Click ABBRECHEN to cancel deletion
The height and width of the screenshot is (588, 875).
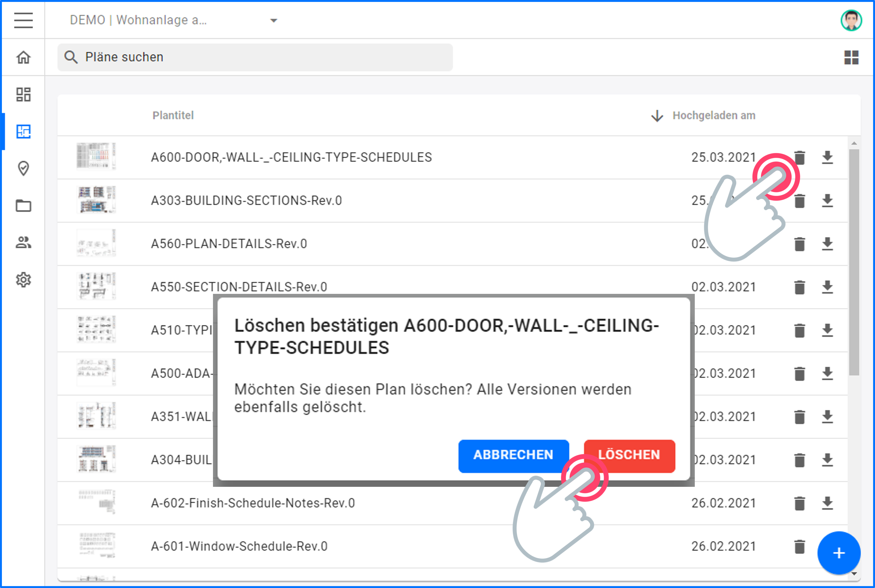point(513,455)
